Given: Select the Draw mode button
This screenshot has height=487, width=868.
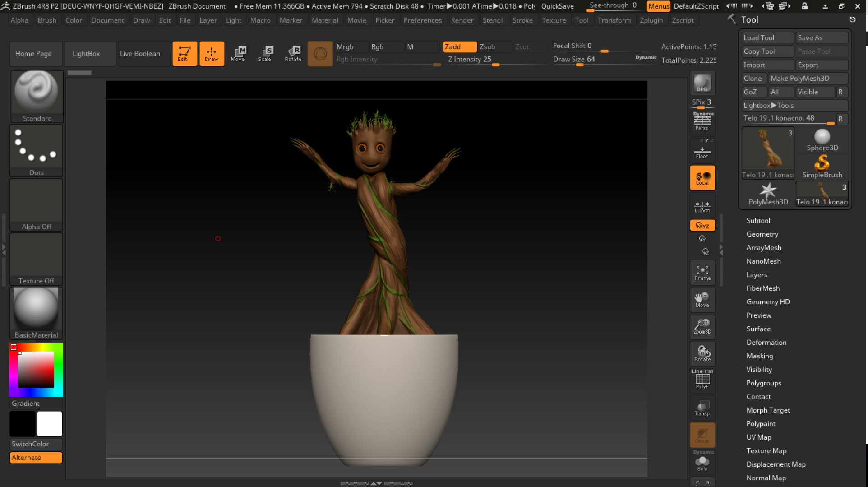Looking at the screenshot, I should click(x=212, y=54).
